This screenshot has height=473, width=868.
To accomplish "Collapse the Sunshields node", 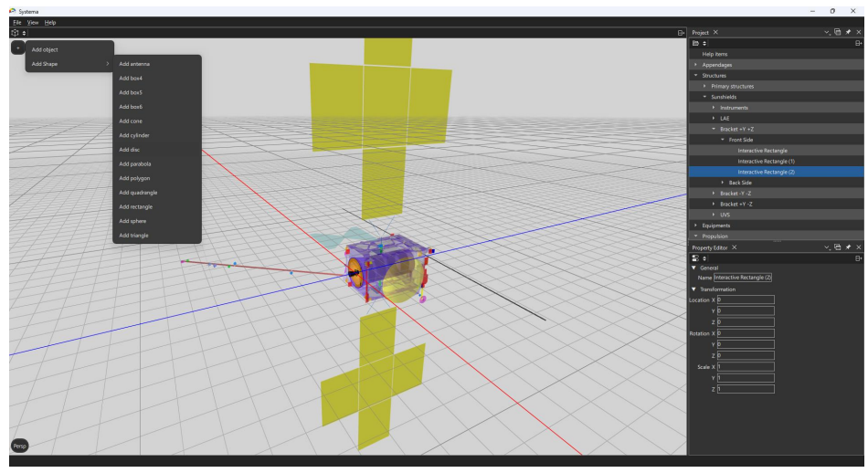I will 704,97.
